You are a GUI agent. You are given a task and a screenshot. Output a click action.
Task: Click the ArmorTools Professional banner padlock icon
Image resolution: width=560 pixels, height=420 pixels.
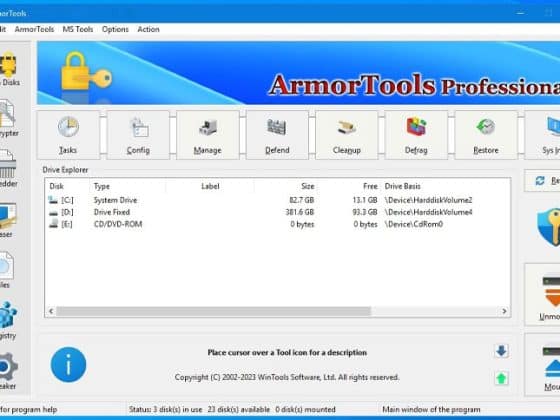(x=86, y=71)
